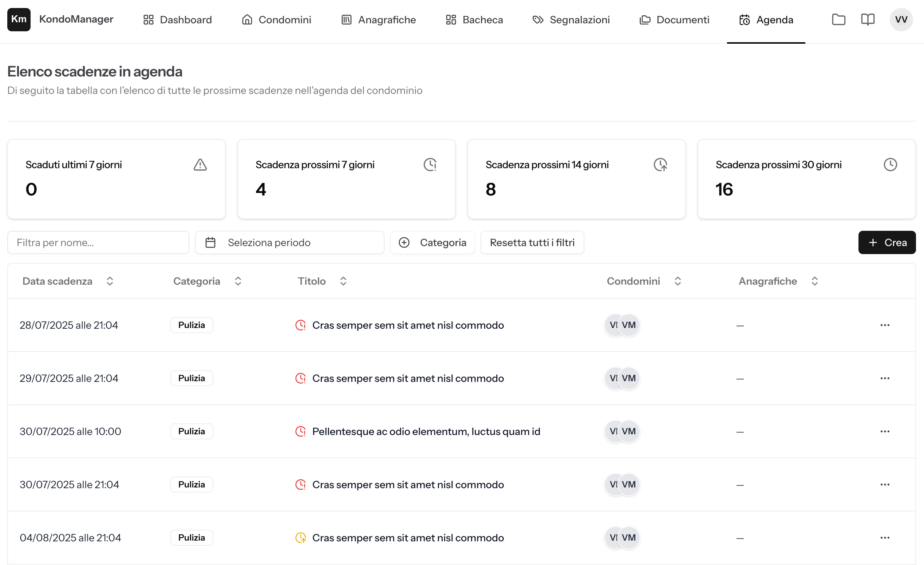The height and width of the screenshot is (565, 924).
Task: Open actions menu for 29/07/2025 row
Action: pos(885,378)
